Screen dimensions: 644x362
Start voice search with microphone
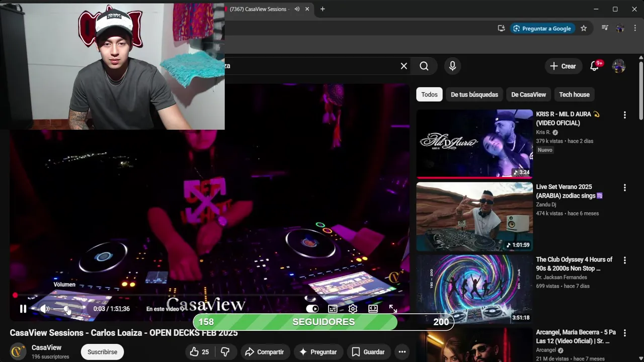[x=452, y=66]
